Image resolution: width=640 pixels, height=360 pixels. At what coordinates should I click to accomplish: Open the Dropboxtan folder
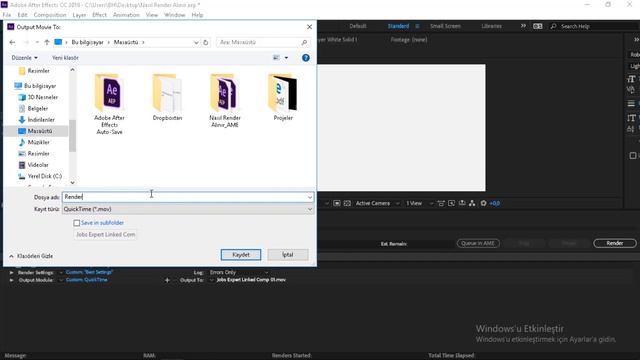tap(167, 97)
